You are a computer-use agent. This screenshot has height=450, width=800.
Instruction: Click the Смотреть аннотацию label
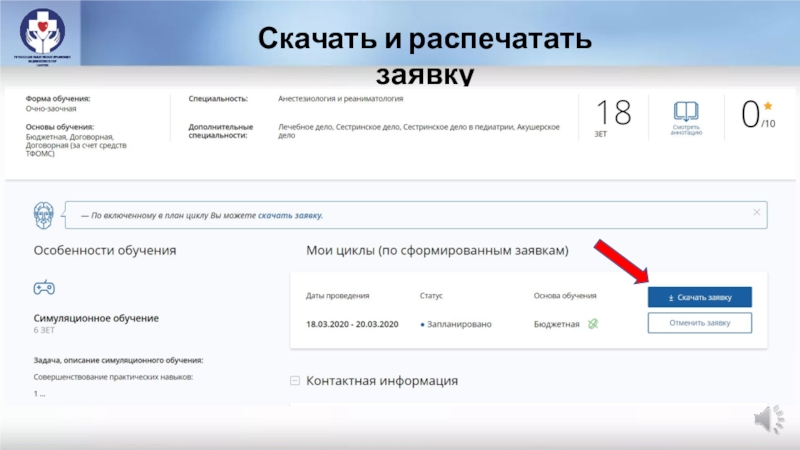(686, 130)
